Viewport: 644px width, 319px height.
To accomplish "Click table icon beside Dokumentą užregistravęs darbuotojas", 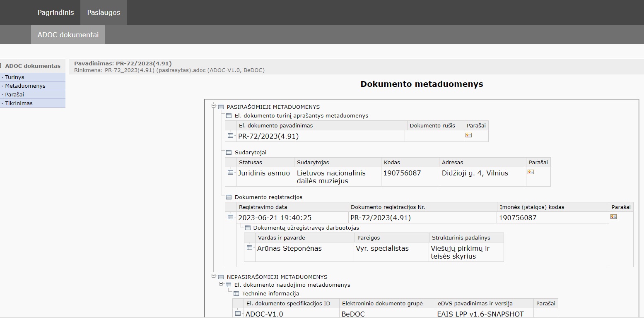I will coord(248,228).
